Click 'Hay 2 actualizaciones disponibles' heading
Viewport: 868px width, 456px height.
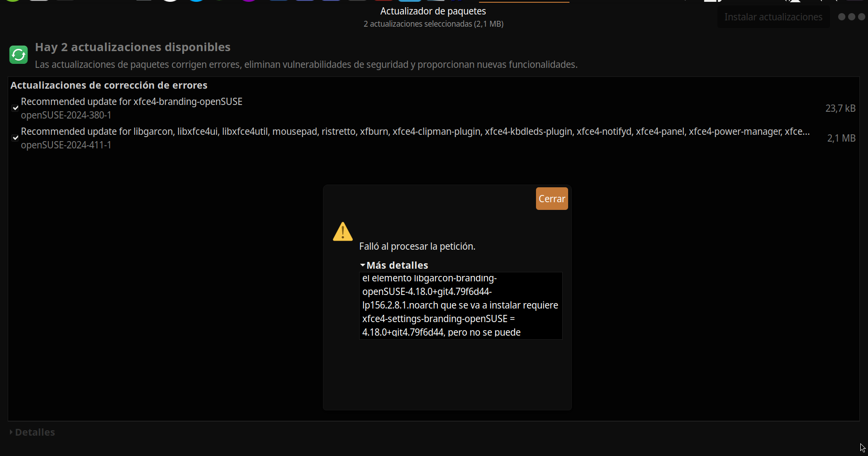point(133,47)
